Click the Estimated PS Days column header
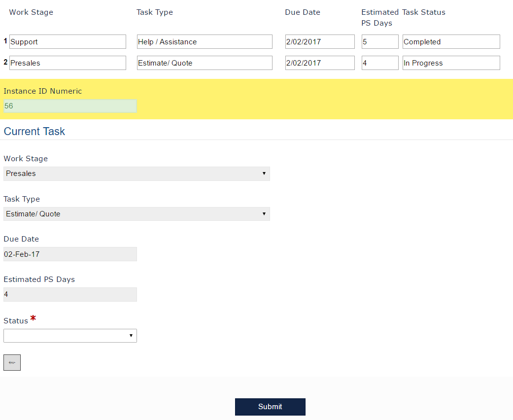513x420 pixels. click(380, 17)
